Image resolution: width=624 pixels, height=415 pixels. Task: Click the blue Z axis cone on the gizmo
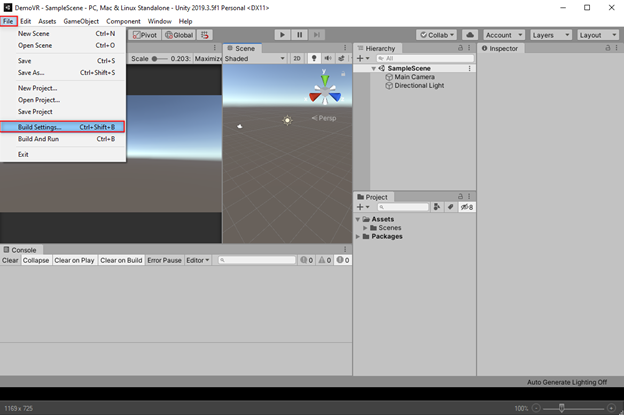click(x=335, y=97)
